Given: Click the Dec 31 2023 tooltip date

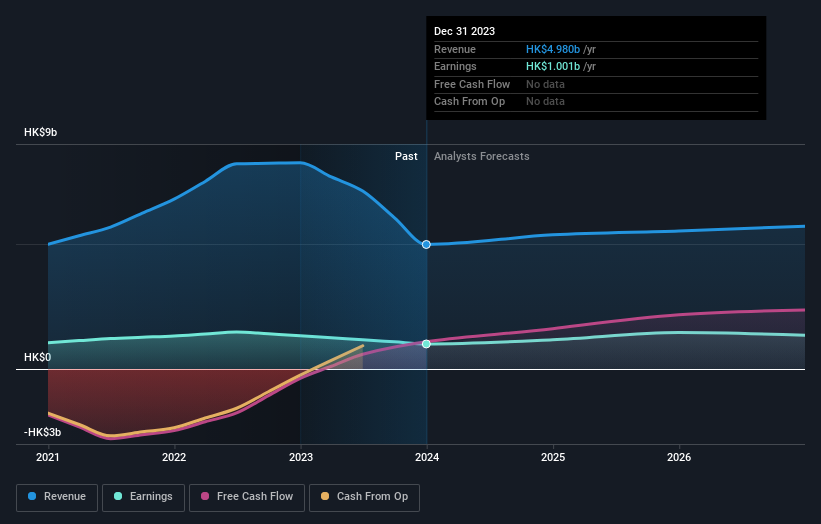Looking at the screenshot, I should click(x=464, y=31).
